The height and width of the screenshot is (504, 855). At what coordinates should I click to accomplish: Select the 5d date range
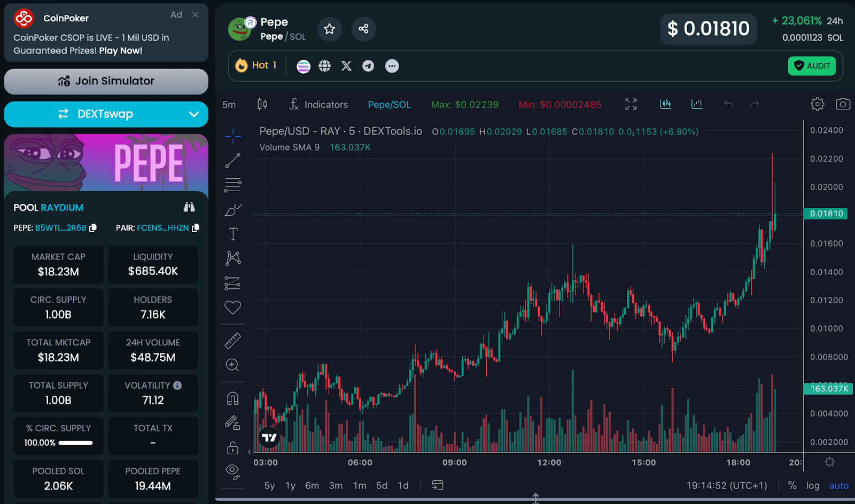point(382,485)
